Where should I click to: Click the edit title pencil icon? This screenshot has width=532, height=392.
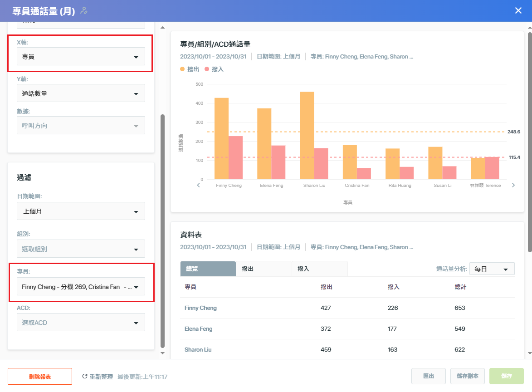click(x=84, y=11)
